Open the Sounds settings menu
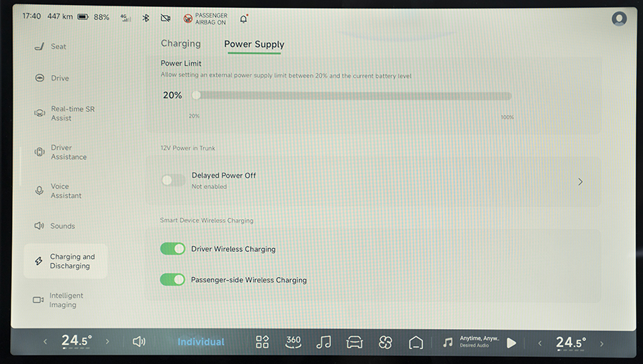The width and height of the screenshot is (643, 364). tap(62, 226)
